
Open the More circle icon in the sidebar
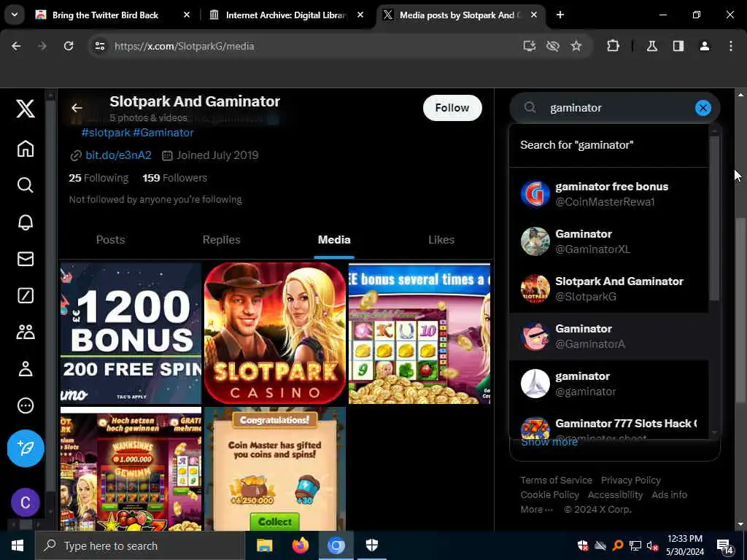[26, 405]
